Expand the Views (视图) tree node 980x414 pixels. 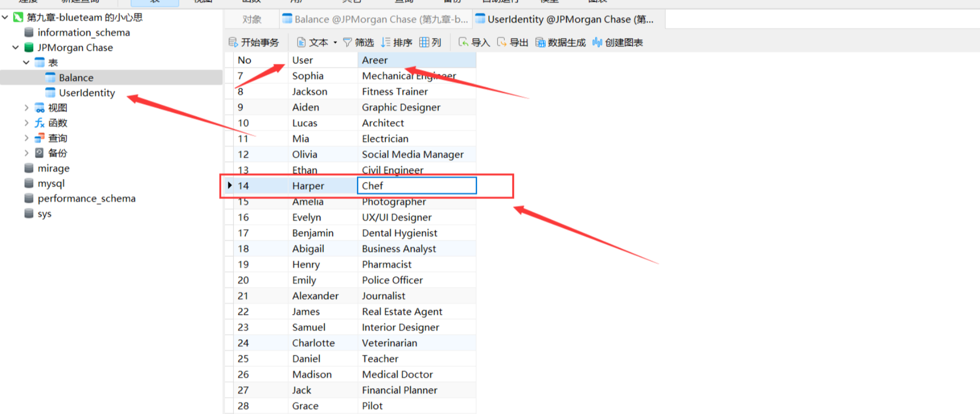point(26,108)
